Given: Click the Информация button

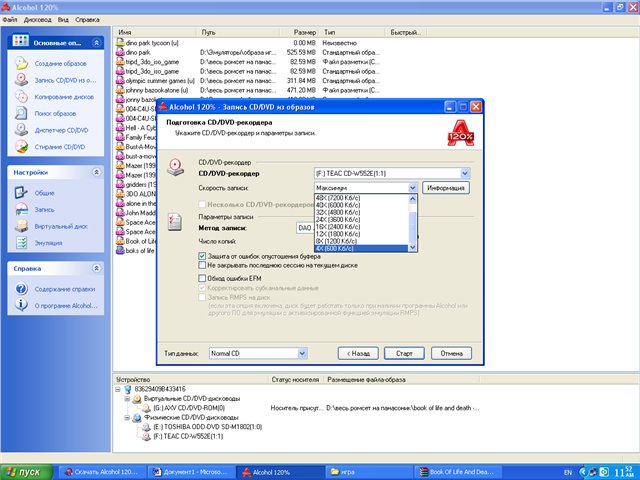Looking at the screenshot, I should tap(445, 188).
